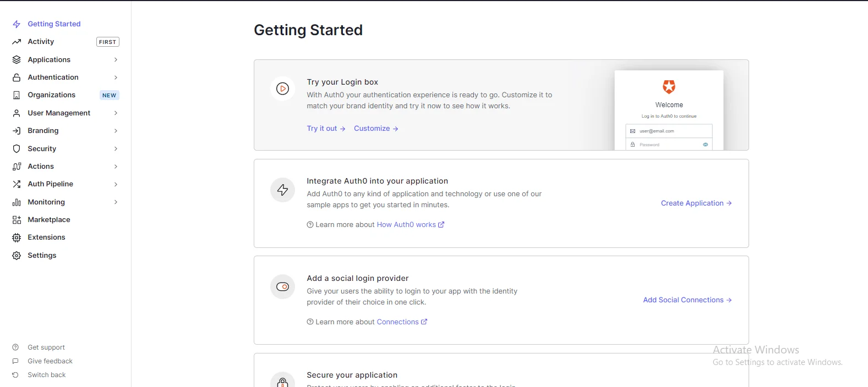
Task: Click the Create Application link
Action: pos(696,203)
